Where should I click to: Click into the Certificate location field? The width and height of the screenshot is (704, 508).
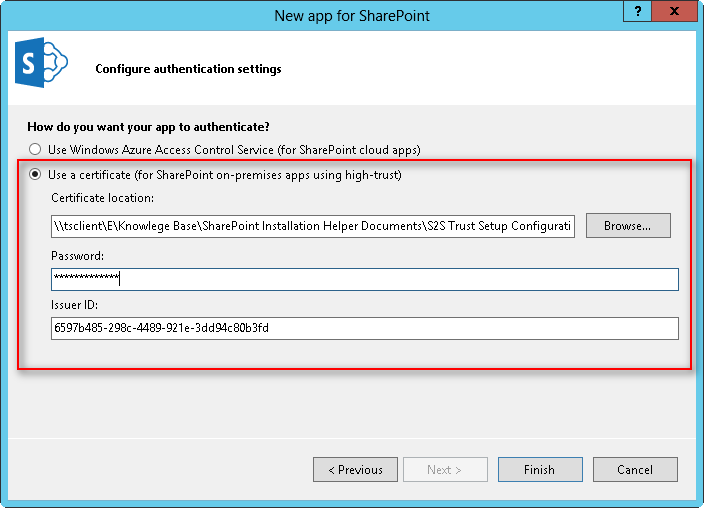(313, 226)
